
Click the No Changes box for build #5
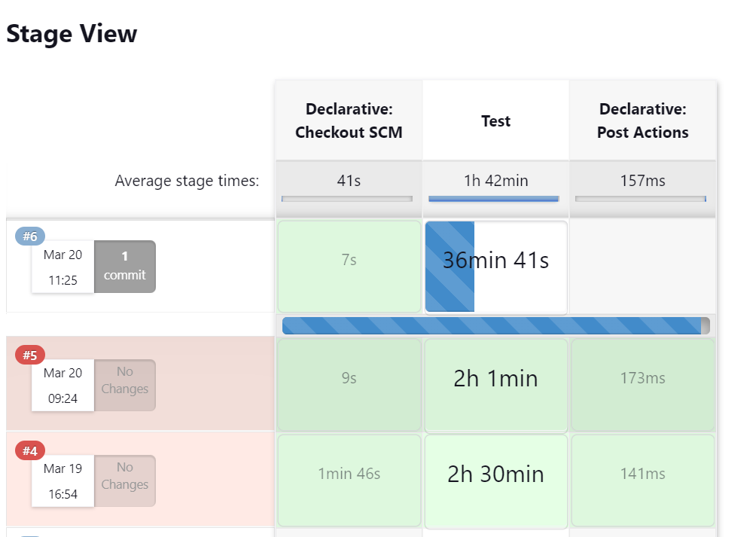(125, 385)
